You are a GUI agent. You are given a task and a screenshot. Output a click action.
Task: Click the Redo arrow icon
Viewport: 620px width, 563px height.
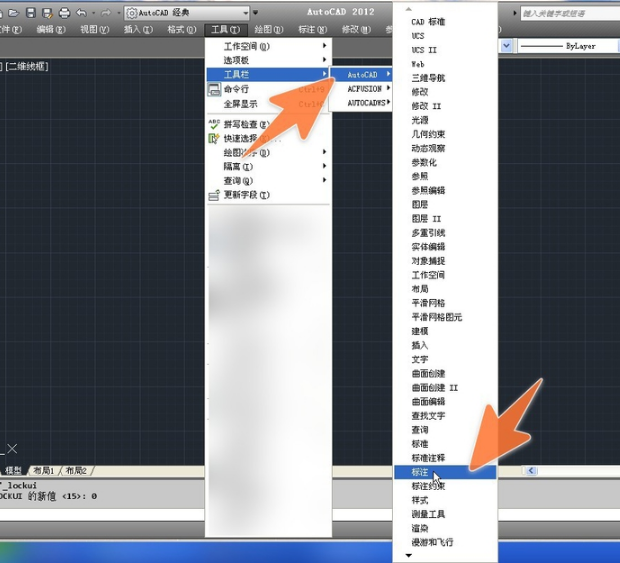coord(105,13)
